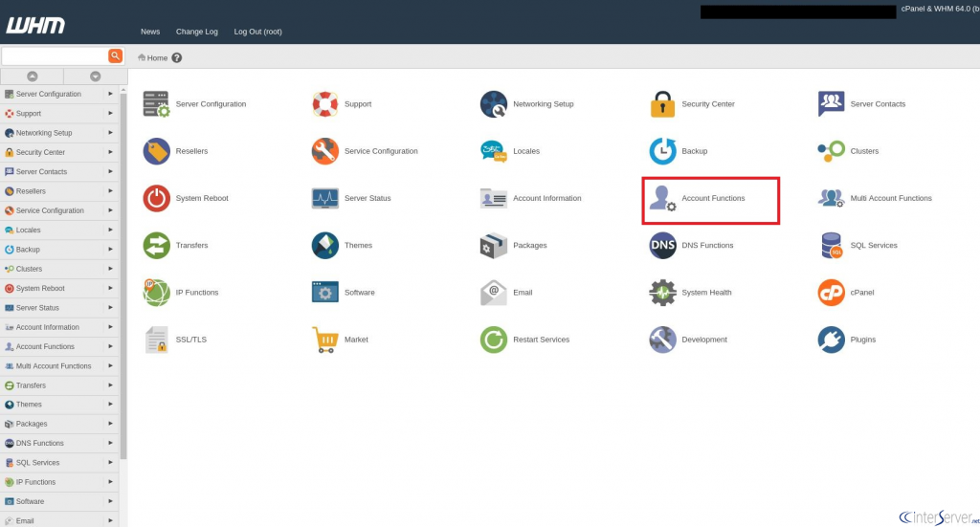Select Clusters in the sidebar
The width and height of the screenshot is (980, 527).
click(29, 269)
